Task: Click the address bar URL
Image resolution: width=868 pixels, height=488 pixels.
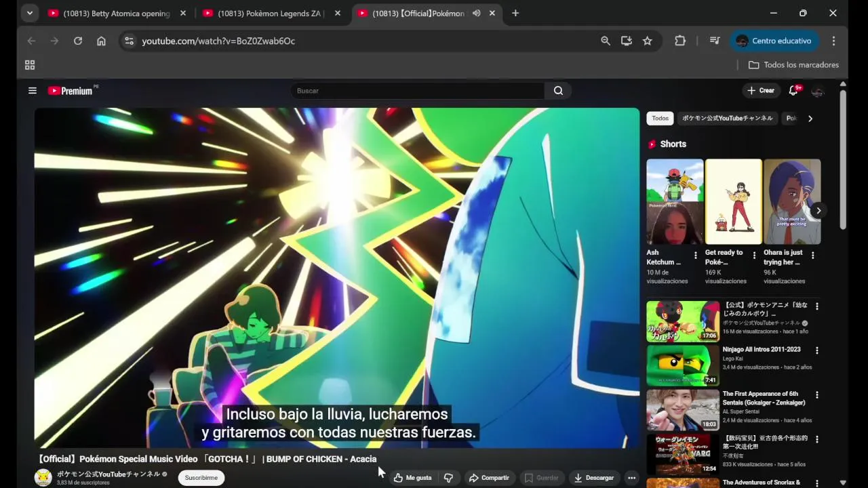Action: pos(218,41)
